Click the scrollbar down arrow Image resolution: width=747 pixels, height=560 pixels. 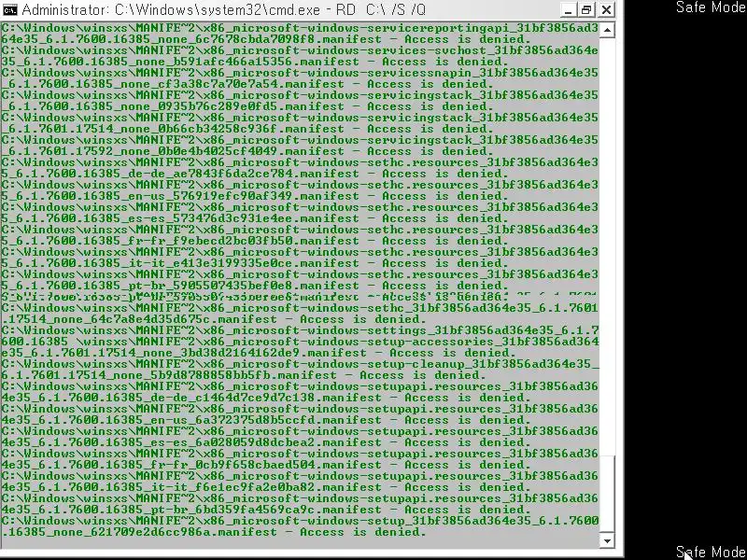point(607,540)
